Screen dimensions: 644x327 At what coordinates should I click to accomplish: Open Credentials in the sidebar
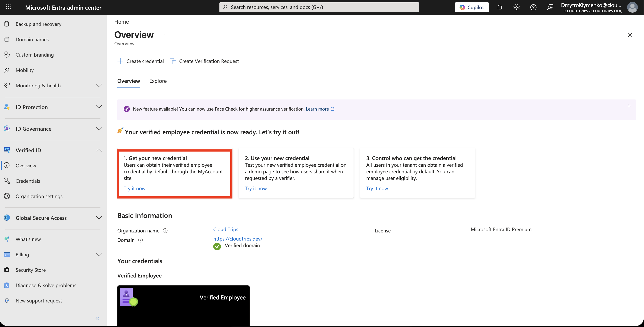[x=28, y=181]
